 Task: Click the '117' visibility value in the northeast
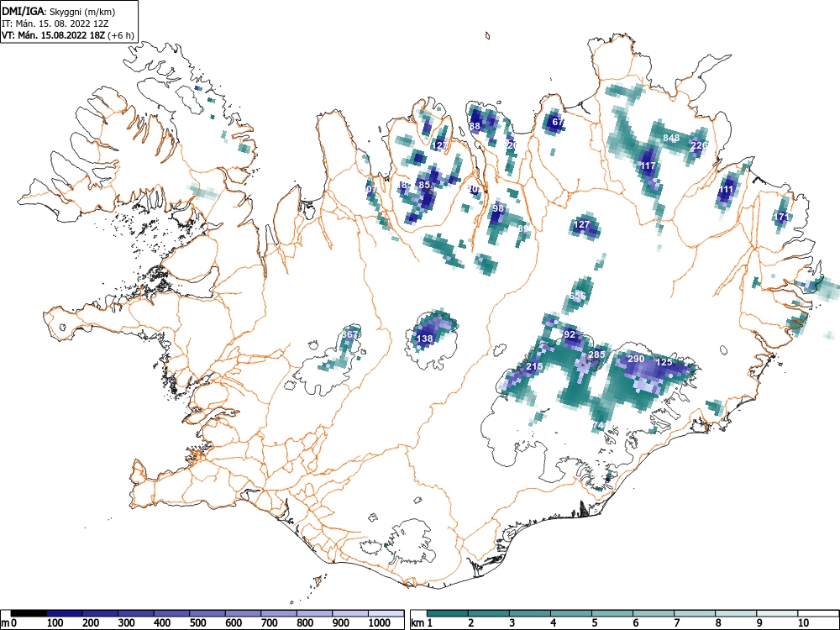pos(648,165)
